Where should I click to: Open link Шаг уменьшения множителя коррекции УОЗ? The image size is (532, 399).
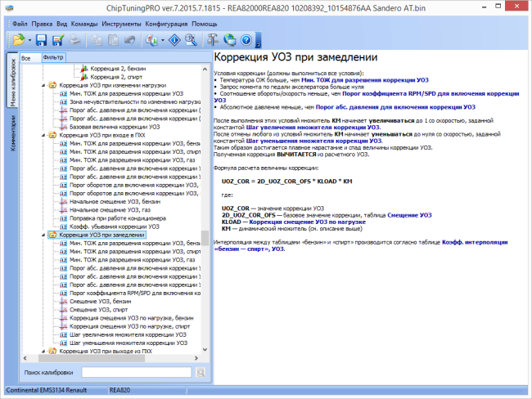point(313,141)
